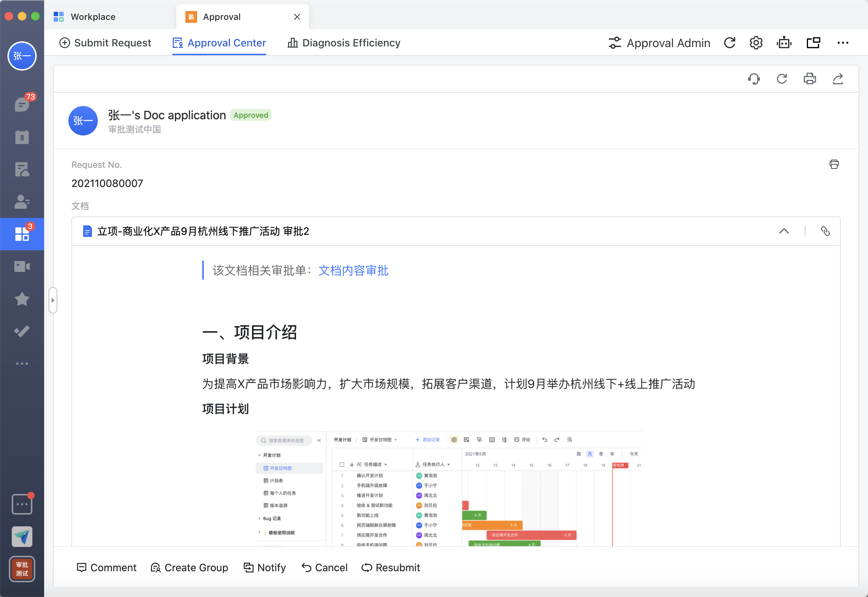Open Approval Admin
Image resolution: width=868 pixels, height=597 pixels.
point(659,43)
